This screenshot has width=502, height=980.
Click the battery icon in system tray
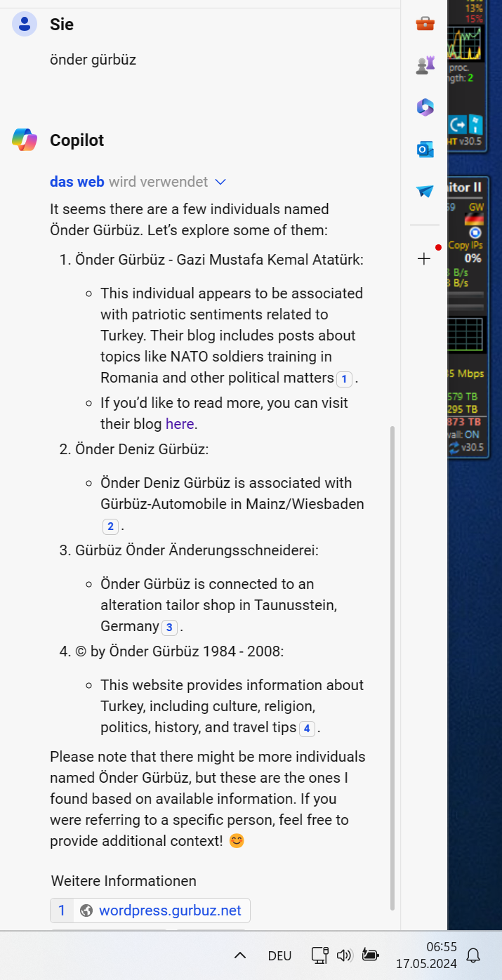click(370, 955)
